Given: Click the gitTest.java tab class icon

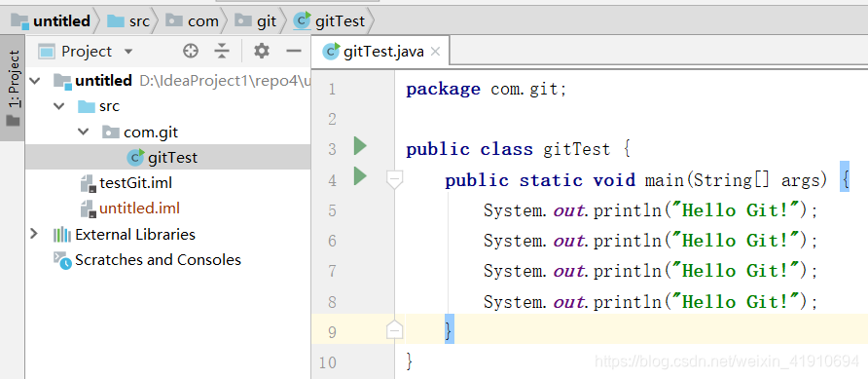Looking at the screenshot, I should coord(332,52).
